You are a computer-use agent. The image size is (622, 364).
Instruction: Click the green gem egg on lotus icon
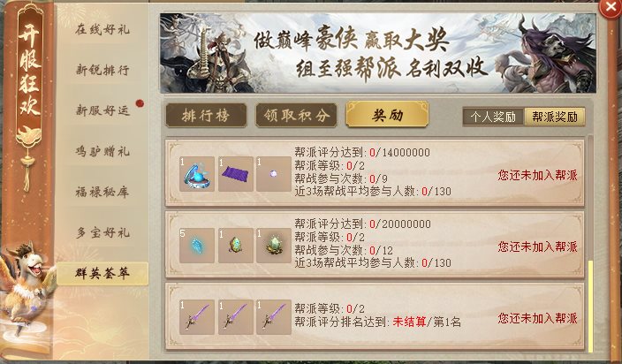pyautogui.click(x=274, y=246)
